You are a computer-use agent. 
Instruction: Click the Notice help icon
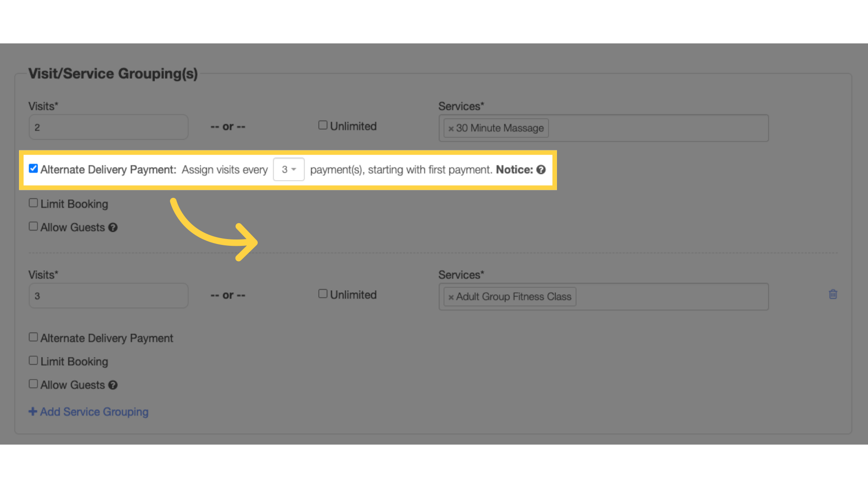541,170
